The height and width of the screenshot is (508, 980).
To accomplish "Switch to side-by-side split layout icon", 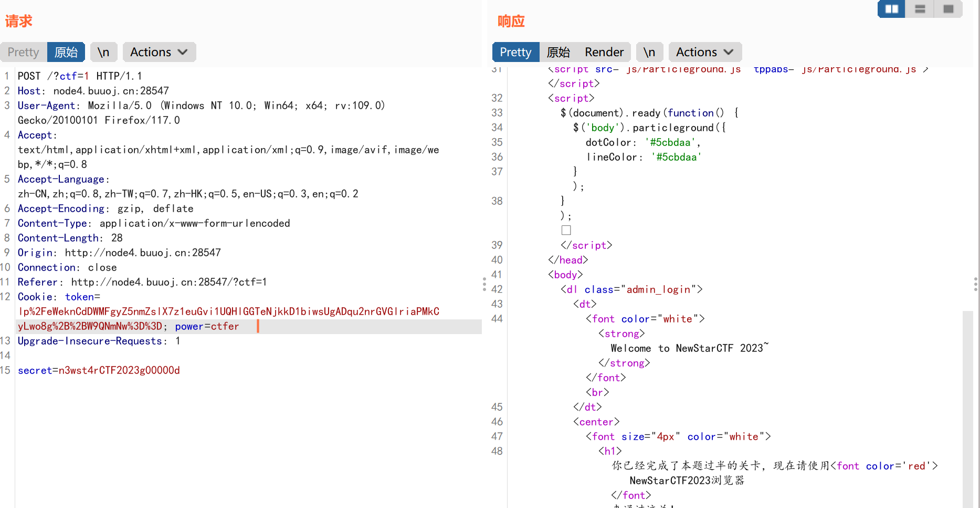I will 891,9.
